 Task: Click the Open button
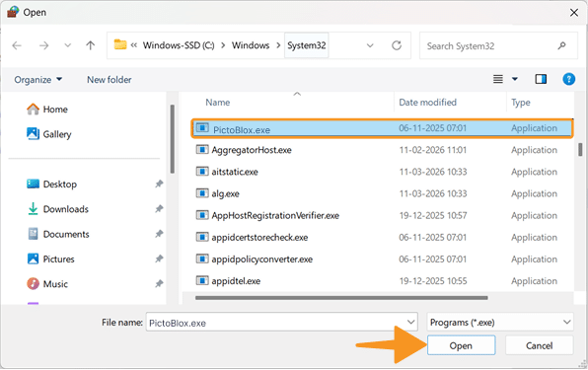[x=461, y=345]
